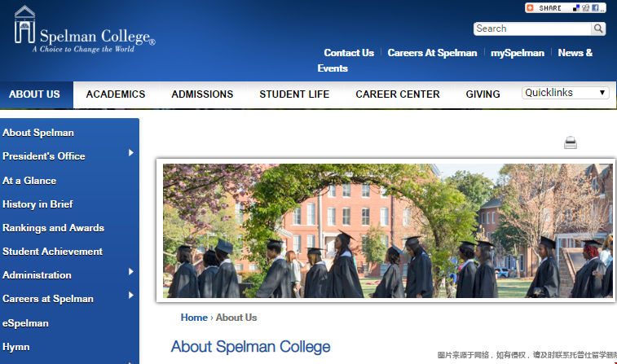Open the mySpelman link
The image size is (617, 364).
[518, 53]
